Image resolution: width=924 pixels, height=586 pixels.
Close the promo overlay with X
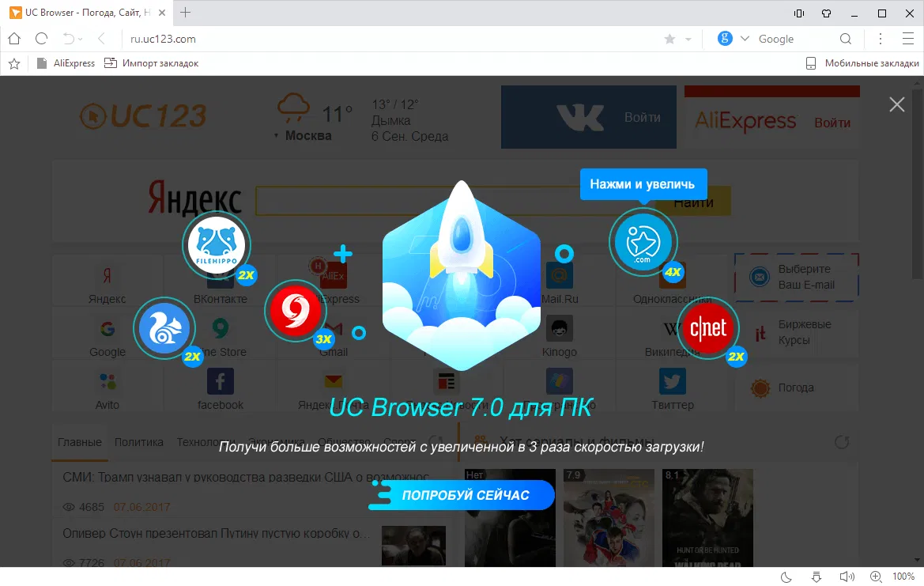[897, 104]
